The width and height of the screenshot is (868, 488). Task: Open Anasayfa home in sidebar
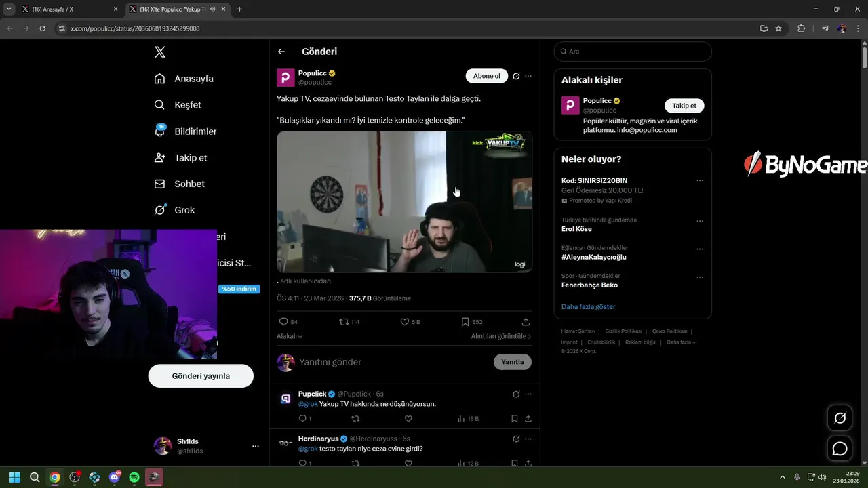(184, 79)
